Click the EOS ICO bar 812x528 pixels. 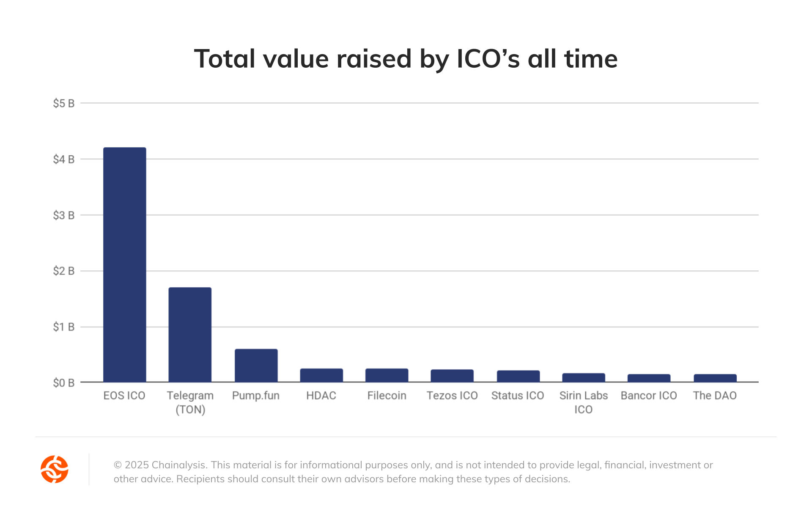125,264
